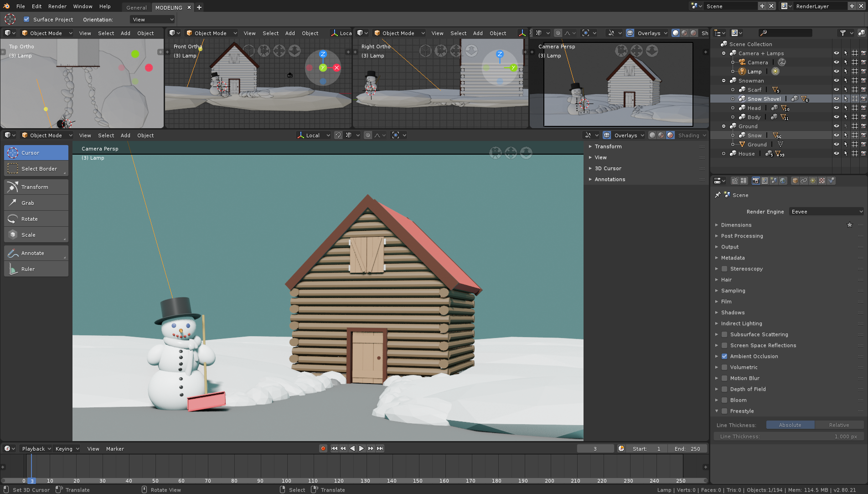
Task: Toggle proportional editing in main viewport header
Action: click(x=368, y=135)
